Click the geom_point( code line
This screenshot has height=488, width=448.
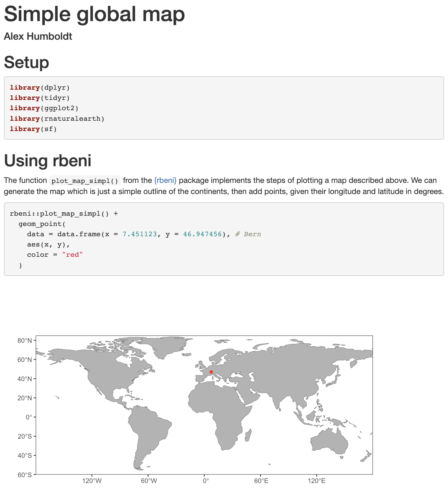42,224
